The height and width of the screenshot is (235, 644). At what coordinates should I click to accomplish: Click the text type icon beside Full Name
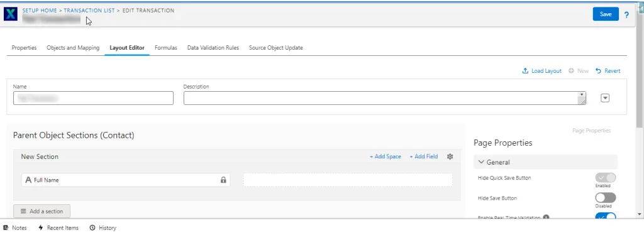point(28,180)
